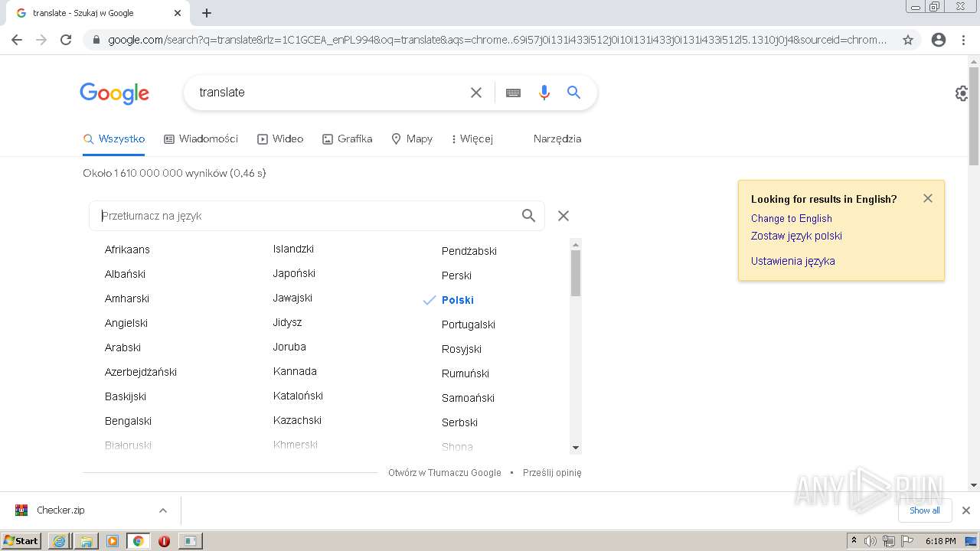The image size is (980, 551).
Task: Click the blue search magnifier button
Action: click(x=573, y=93)
